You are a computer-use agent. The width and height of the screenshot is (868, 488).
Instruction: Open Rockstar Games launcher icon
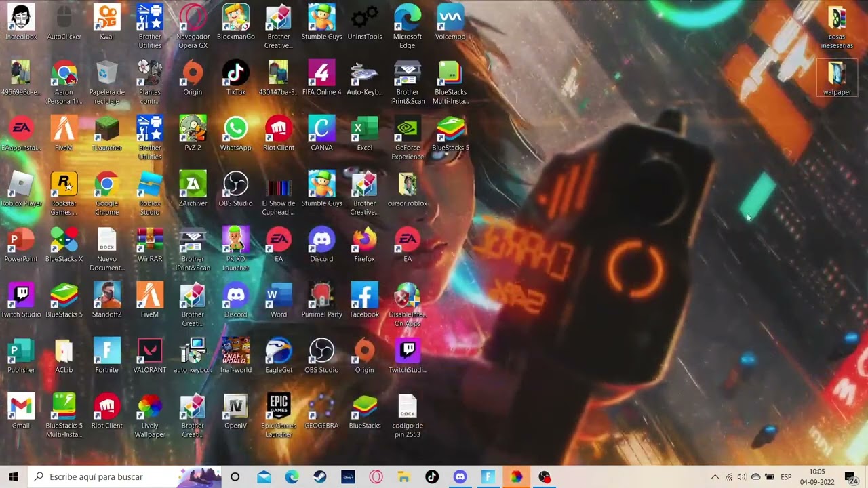(64, 193)
